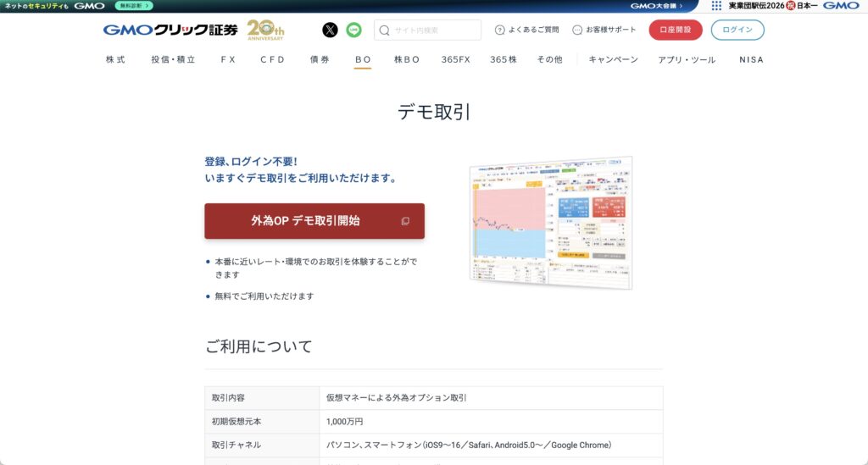The image size is (868, 465).
Task: Open the 株式 menu
Action: click(115, 59)
